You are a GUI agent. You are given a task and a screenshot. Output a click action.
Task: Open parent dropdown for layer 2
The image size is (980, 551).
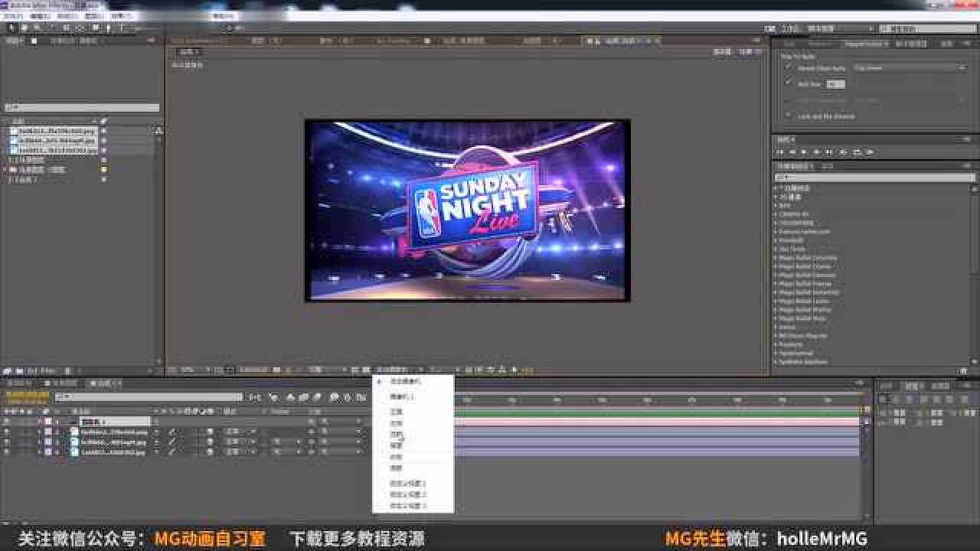coord(341,432)
